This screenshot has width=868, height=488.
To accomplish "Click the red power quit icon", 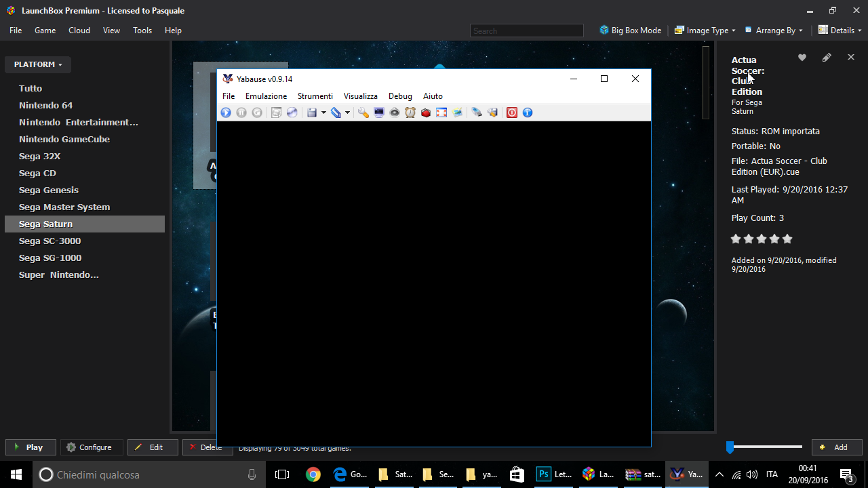I will [512, 113].
